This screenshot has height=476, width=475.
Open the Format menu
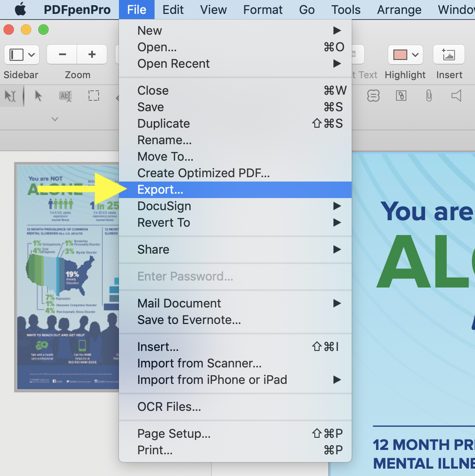pyautogui.click(x=263, y=10)
